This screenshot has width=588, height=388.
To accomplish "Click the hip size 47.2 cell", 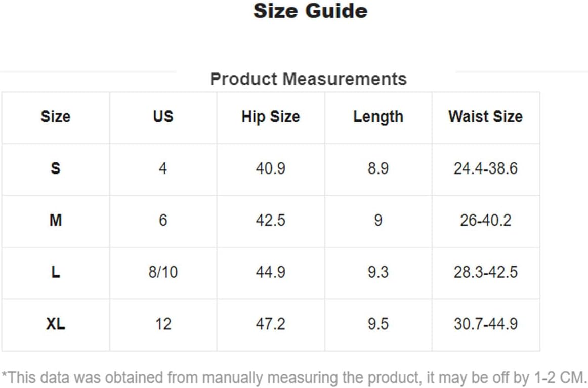I will point(271,324).
